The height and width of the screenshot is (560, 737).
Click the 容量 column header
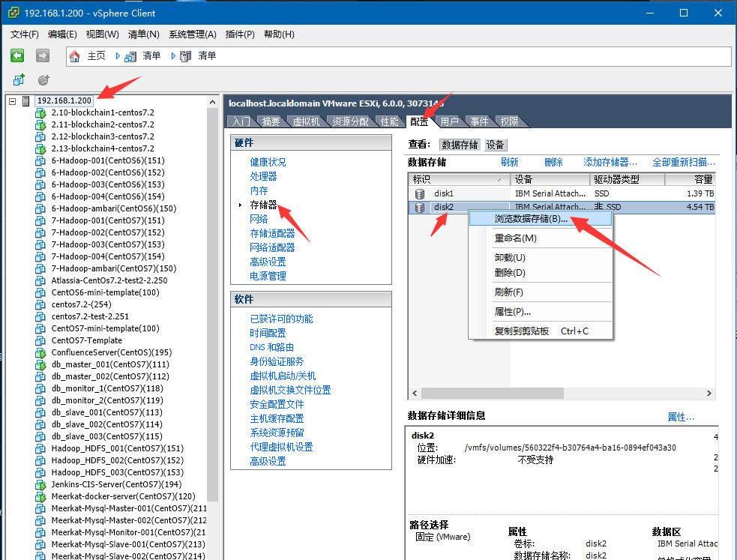point(690,179)
